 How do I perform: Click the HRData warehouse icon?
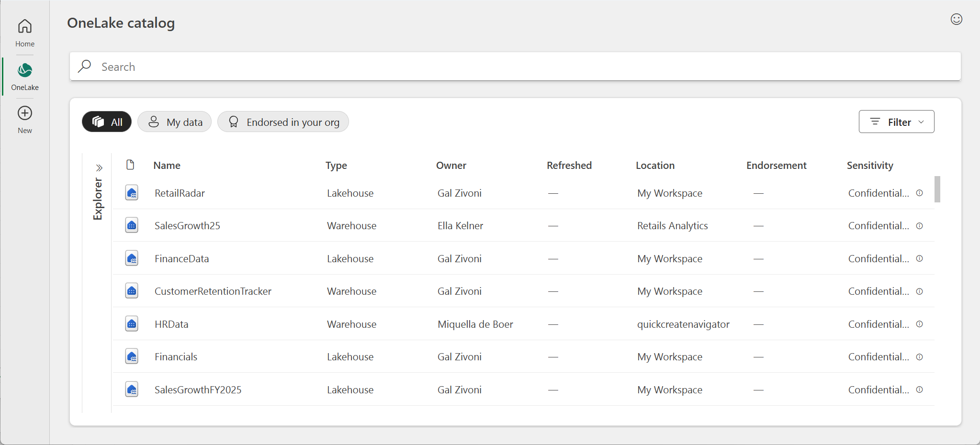(x=132, y=324)
